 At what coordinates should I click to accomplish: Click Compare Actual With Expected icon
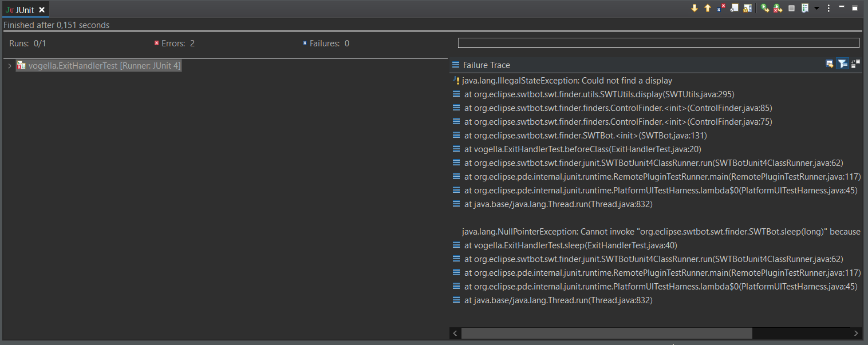[855, 64]
